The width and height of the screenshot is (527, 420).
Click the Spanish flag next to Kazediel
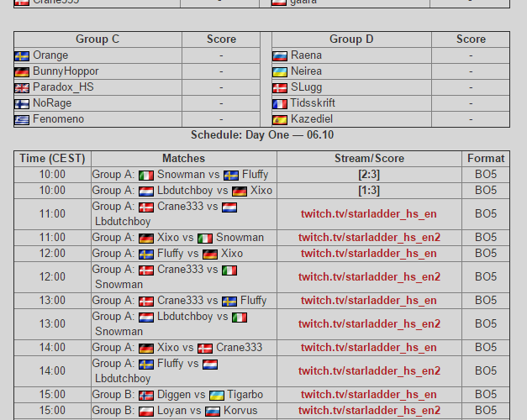pyautogui.click(x=280, y=119)
